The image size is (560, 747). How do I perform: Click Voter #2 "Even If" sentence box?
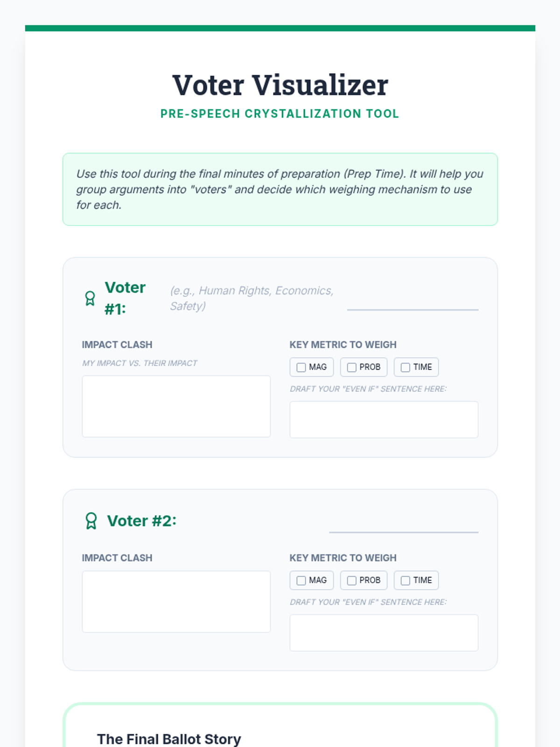tap(384, 633)
